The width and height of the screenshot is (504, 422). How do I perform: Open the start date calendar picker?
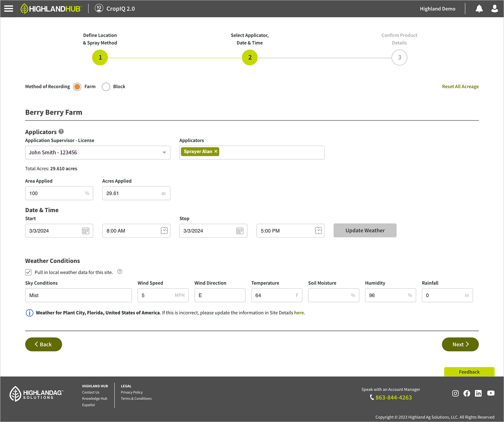click(86, 231)
